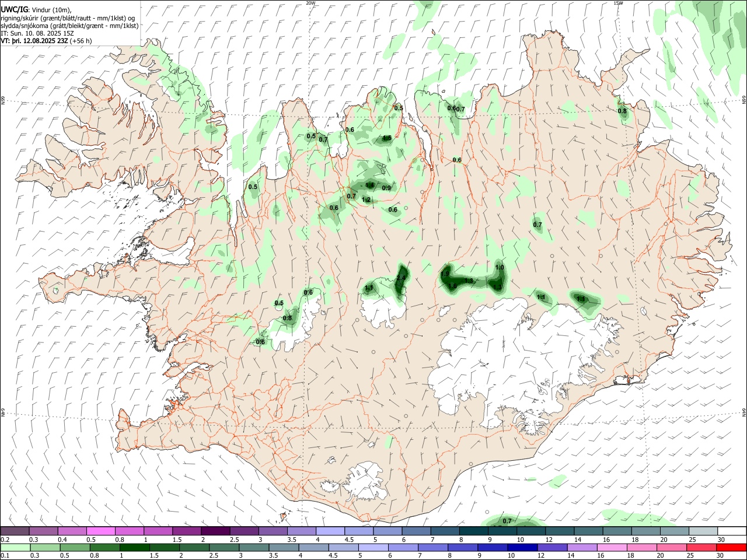Viewport: 747px width, 560px height.
Task: Click the valid time line 'VT: þri. 12.08.2025 23Z'
Action: 34,41
